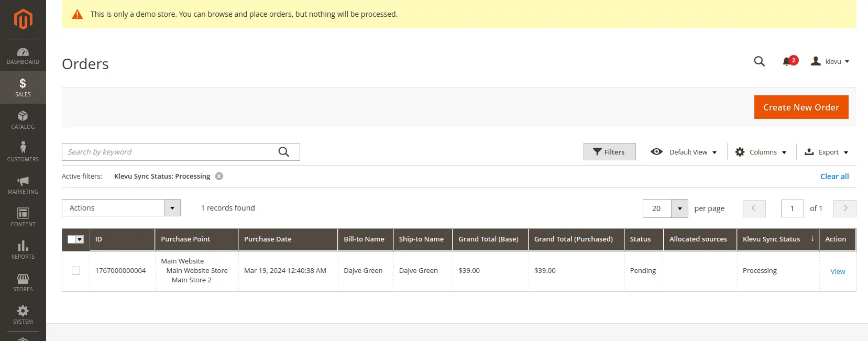Go to the previous page arrow
Screen dimensions: 868x341
click(754, 208)
